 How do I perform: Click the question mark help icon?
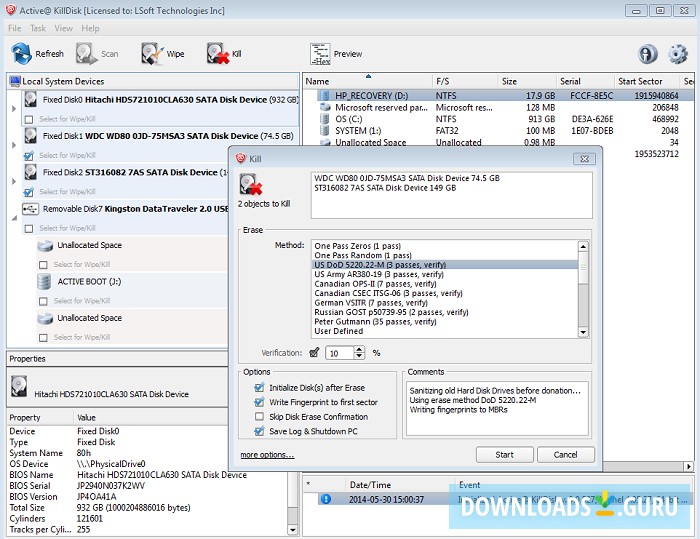tap(648, 54)
